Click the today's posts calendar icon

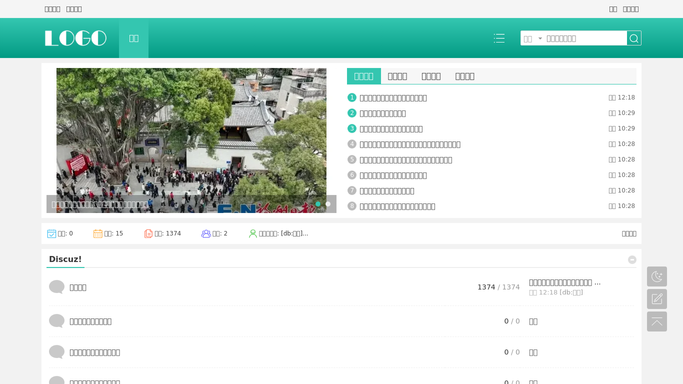[x=51, y=234]
